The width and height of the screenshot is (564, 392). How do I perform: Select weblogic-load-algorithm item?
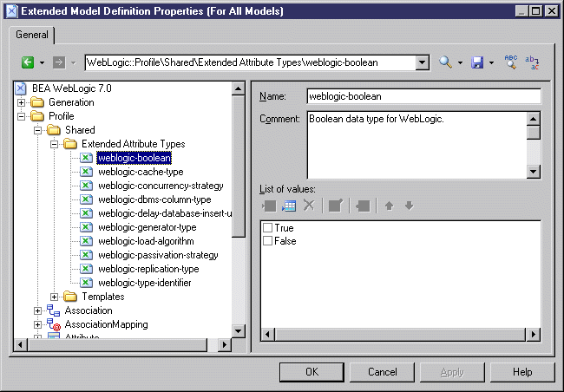click(146, 241)
